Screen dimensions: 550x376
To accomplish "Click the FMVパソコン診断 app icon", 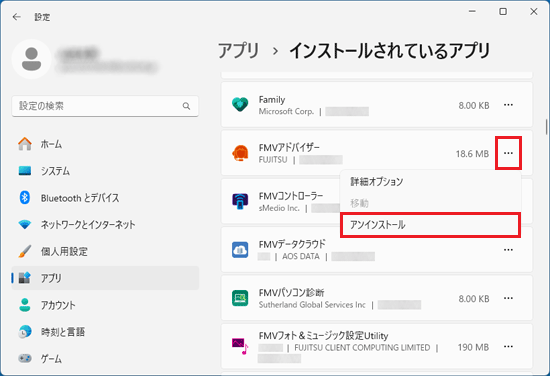I will coord(240,298).
